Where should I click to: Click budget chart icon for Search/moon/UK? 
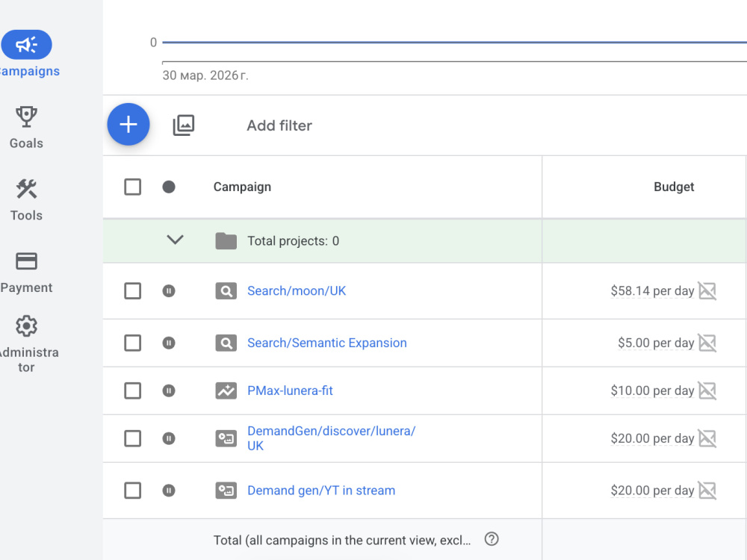[707, 291]
